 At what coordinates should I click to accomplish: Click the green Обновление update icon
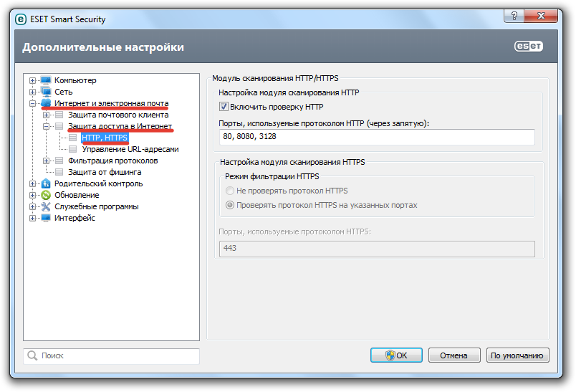point(46,195)
